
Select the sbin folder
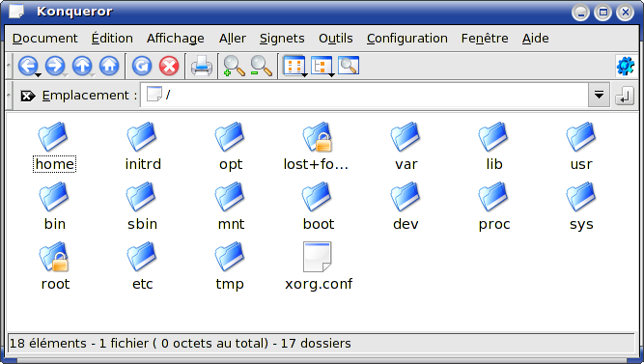[142, 207]
